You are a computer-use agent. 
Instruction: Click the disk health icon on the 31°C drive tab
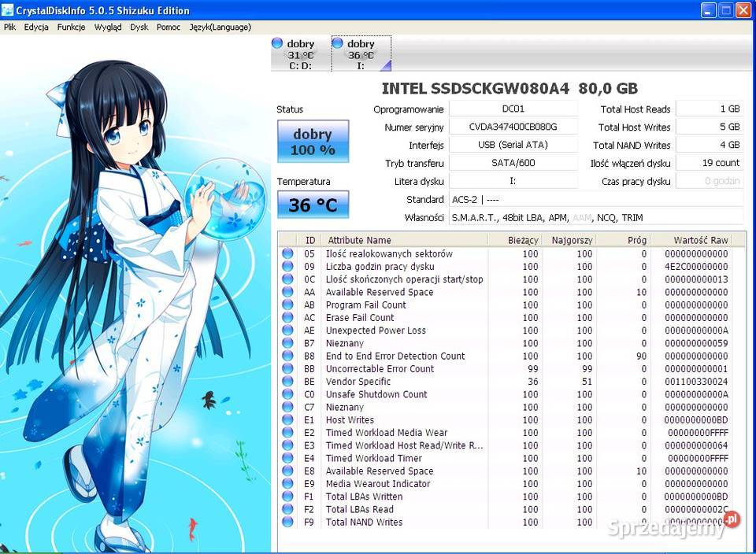point(277,44)
